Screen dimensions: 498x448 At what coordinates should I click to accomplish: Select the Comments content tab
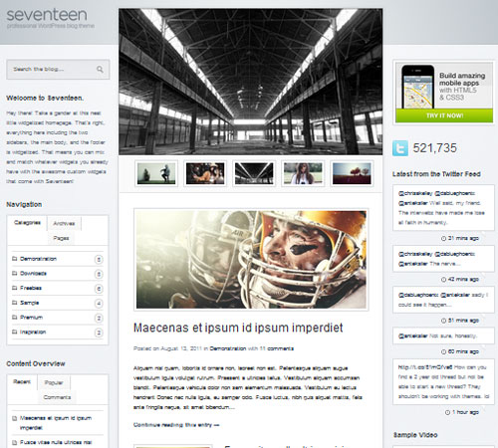click(57, 397)
